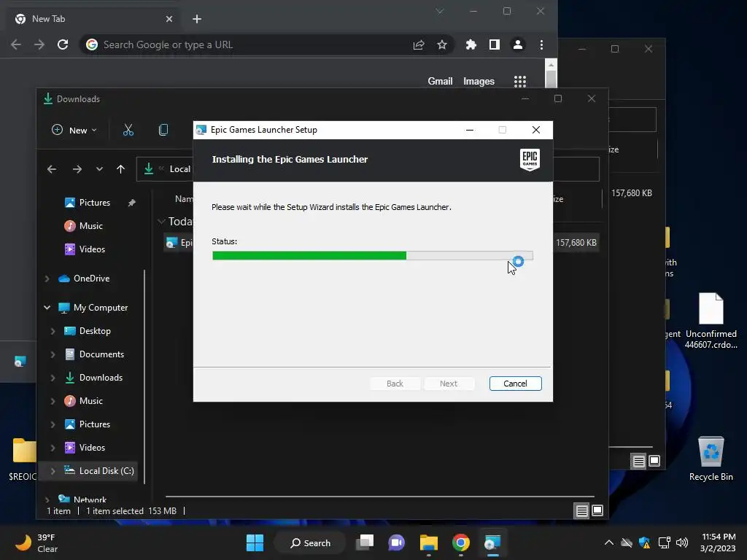Open Chat app on the taskbar
747x560 pixels.
click(x=396, y=542)
